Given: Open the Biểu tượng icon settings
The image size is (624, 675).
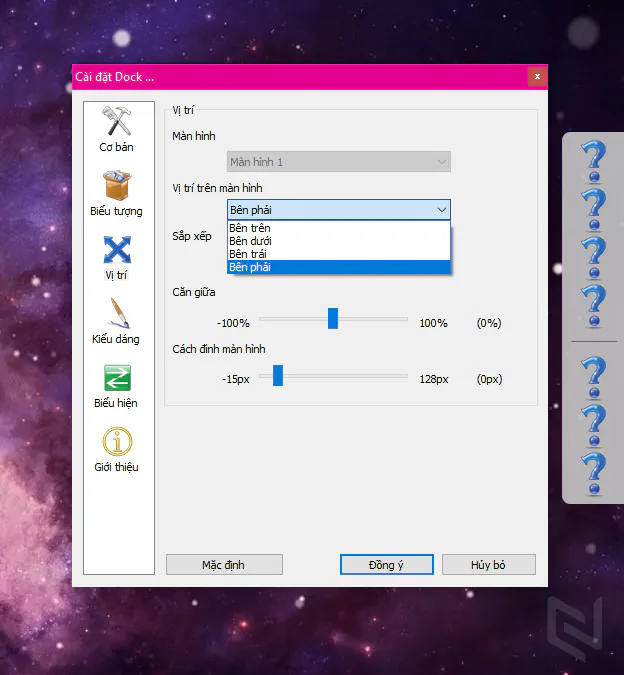Looking at the screenshot, I should (x=116, y=193).
